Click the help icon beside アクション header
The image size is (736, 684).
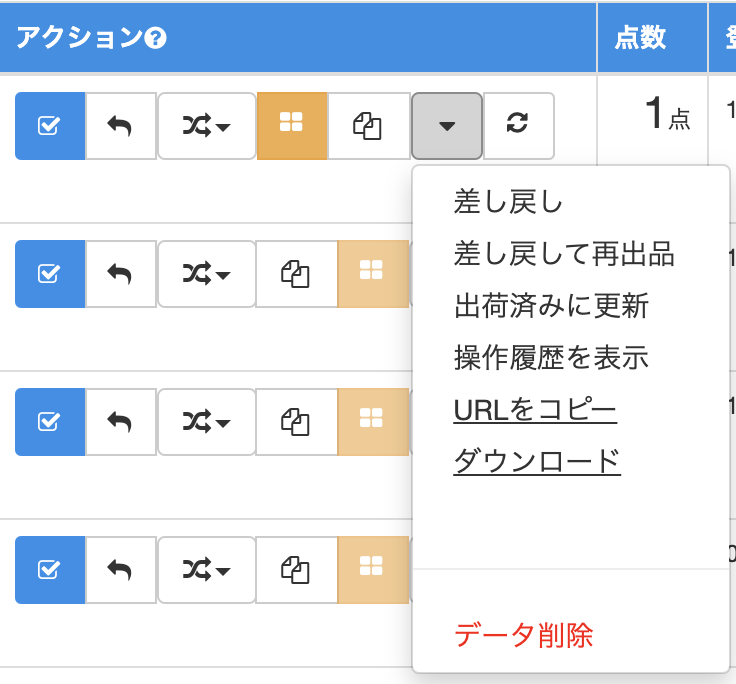coord(155,38)
